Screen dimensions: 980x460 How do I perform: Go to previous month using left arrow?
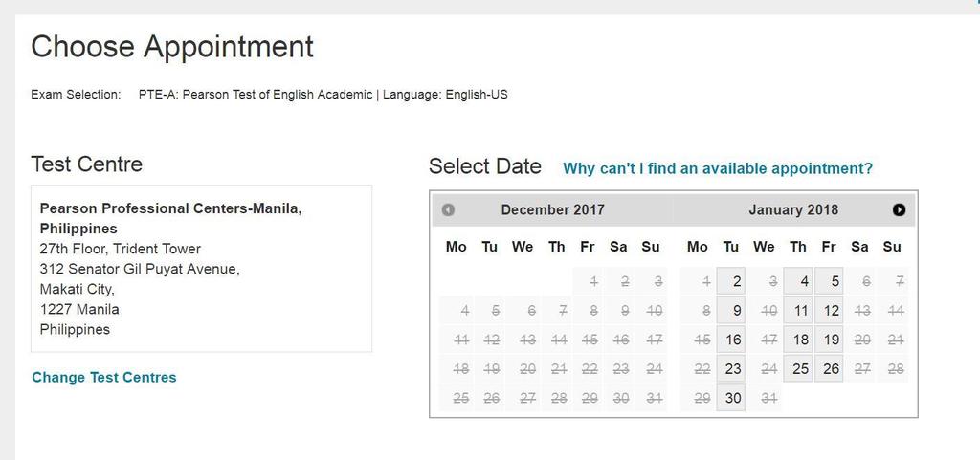point(448,210)
